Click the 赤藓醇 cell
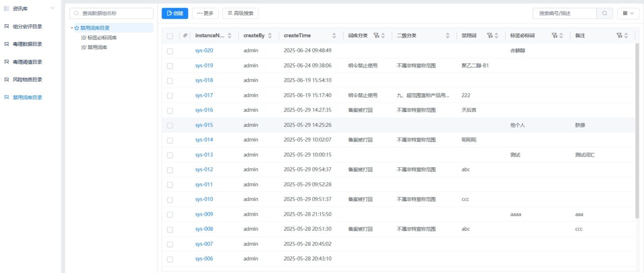The width and height of the screenshot is (644, 273). (517, 51)
